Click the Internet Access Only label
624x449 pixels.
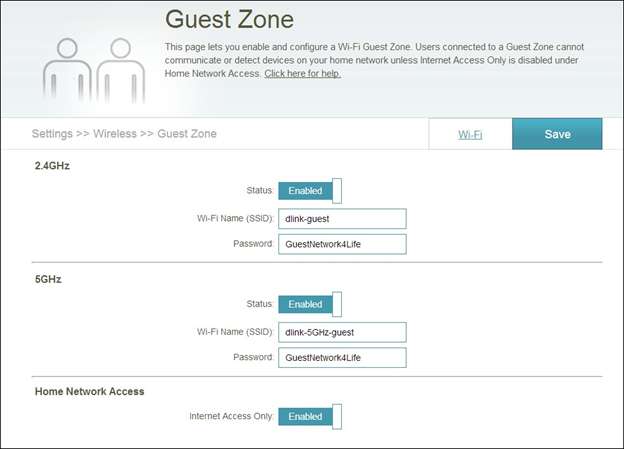point(231,416)
